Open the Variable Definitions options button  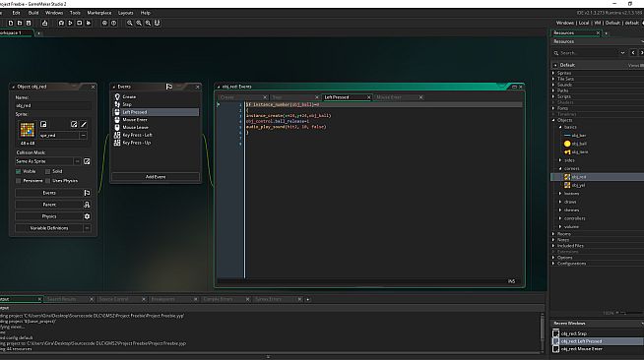pyautogui.click(x=87, y=228)
